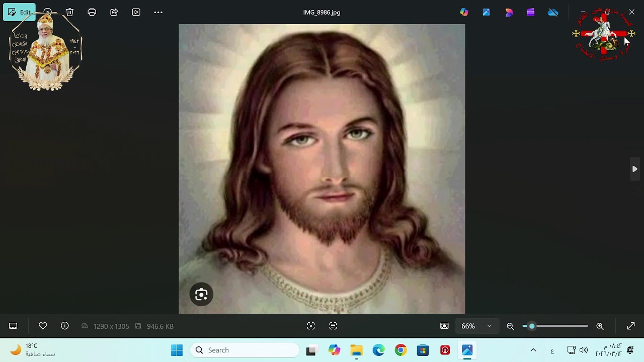Open the 66% zoom level dropdown
This screenshot has width=644, height=362.
[476, 326]
